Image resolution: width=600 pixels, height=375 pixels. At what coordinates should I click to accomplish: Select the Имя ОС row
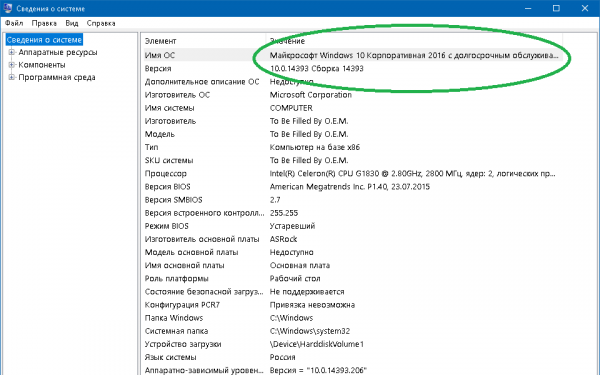(x=353, y=55)
